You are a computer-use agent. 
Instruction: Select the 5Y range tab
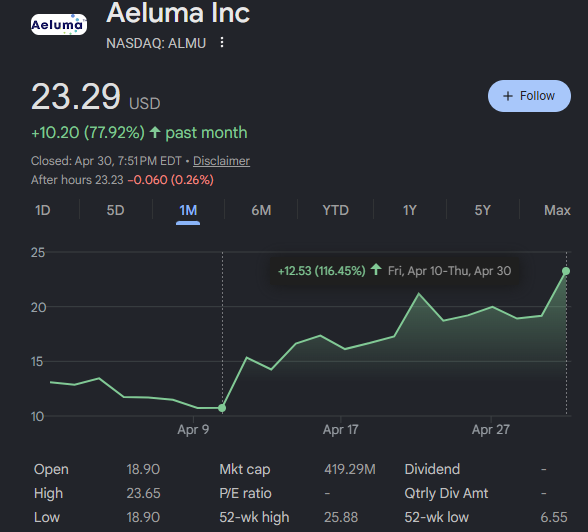pyautogui.click(x=482, y=210)
